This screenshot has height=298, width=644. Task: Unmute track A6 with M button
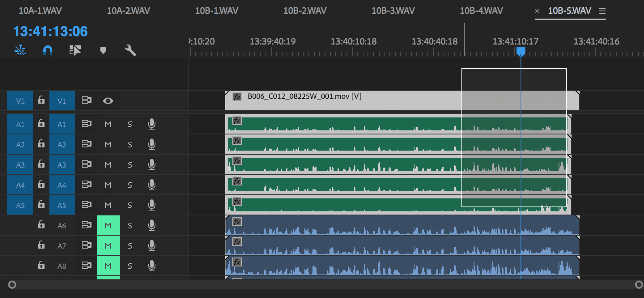pos(108,226)
